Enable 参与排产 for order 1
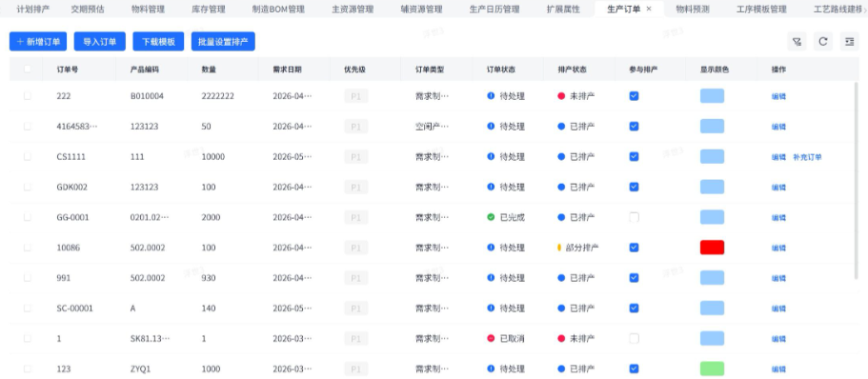This screenshot has height=379, width=868. [634, 339]
